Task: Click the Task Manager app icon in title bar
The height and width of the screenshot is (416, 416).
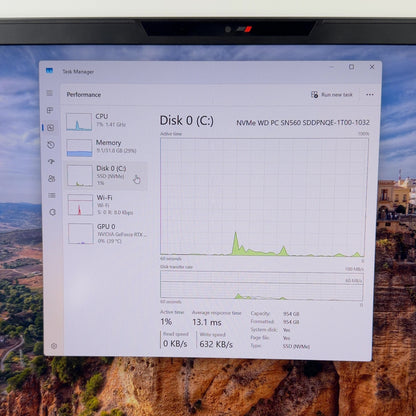Action: (49, 70)
